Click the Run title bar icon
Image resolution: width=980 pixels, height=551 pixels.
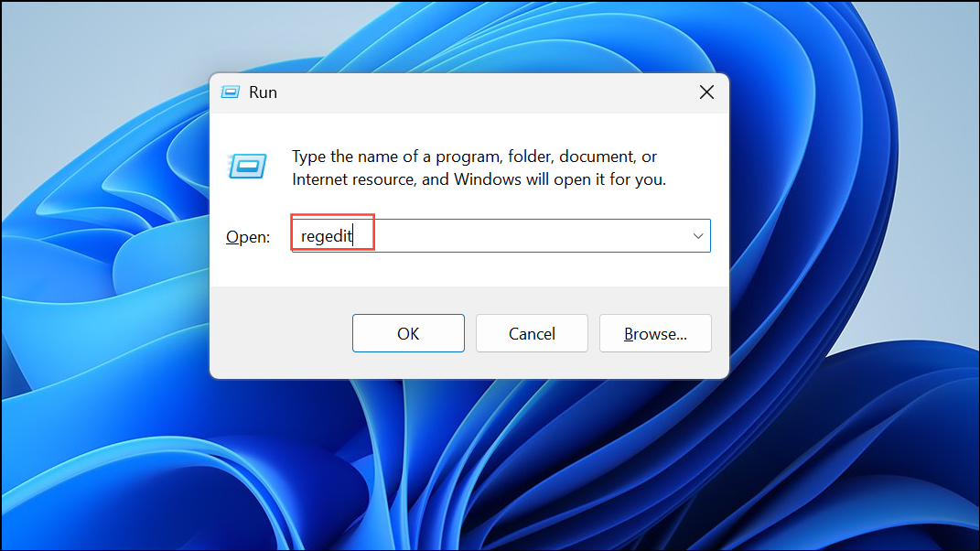coord(230,92)
